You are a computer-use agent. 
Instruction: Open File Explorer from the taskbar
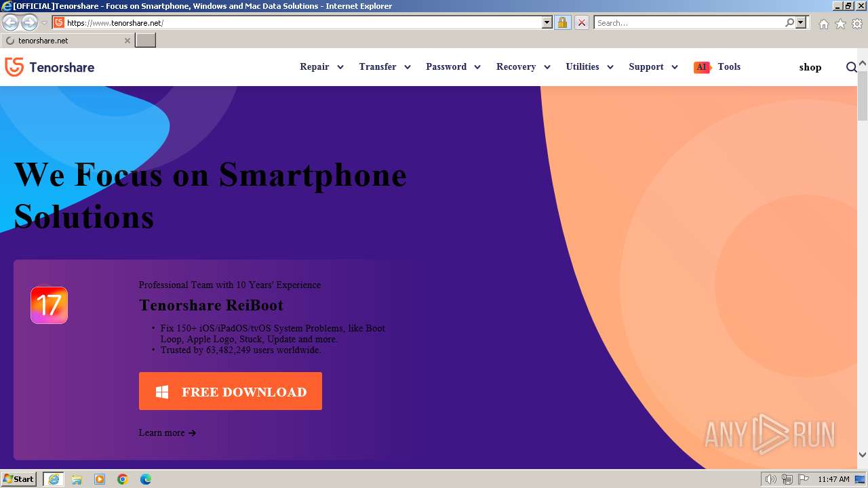[x=77, y=479]
